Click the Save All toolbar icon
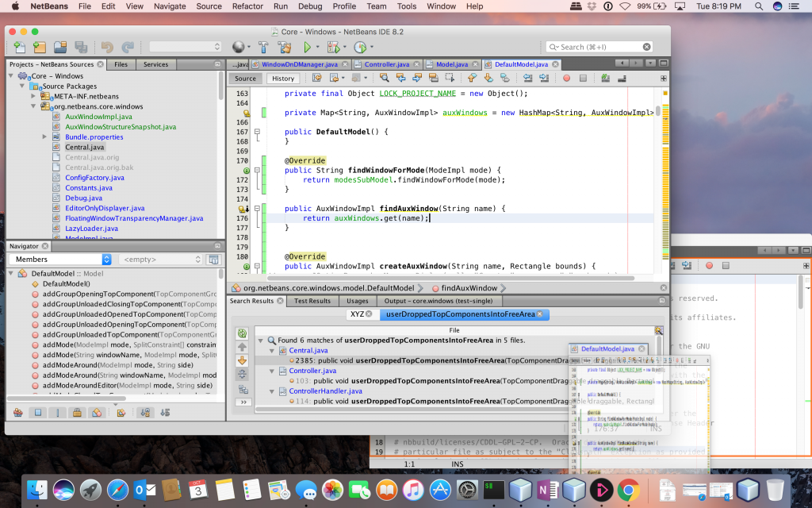 tap(81, 47)
